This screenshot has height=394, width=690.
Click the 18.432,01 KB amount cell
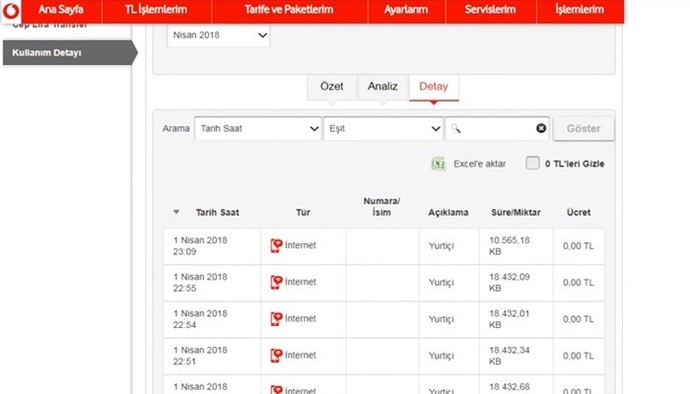click(x=516, y=319)
